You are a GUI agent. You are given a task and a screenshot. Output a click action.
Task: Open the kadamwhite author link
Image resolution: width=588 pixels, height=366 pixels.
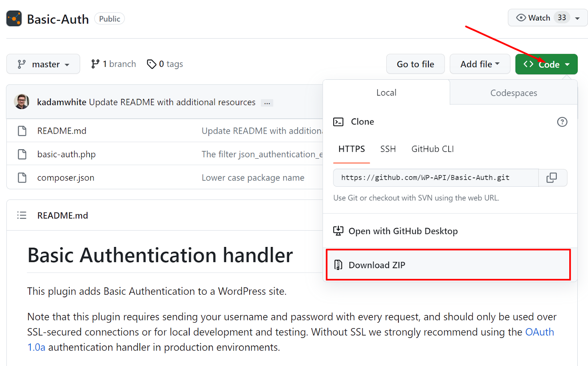click(61, 102)
